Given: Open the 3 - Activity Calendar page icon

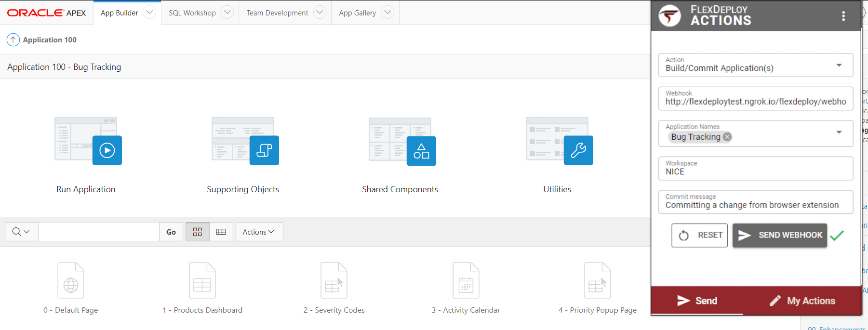Looking at the screenshot, I should coord(466,280).
